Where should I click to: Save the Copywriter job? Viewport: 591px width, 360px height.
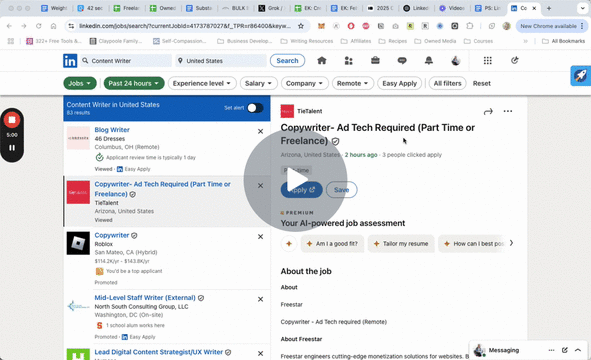(341, 190)
